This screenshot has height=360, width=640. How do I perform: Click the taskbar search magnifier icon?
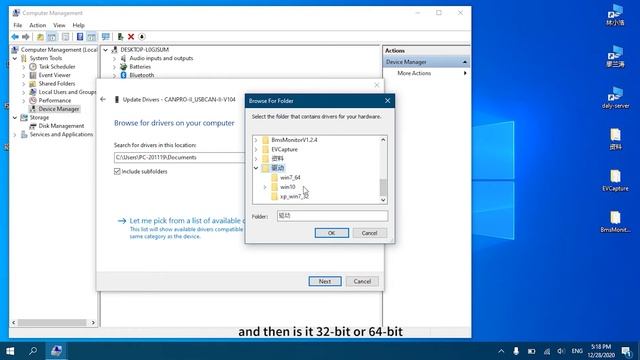click(x=33, y=351)
